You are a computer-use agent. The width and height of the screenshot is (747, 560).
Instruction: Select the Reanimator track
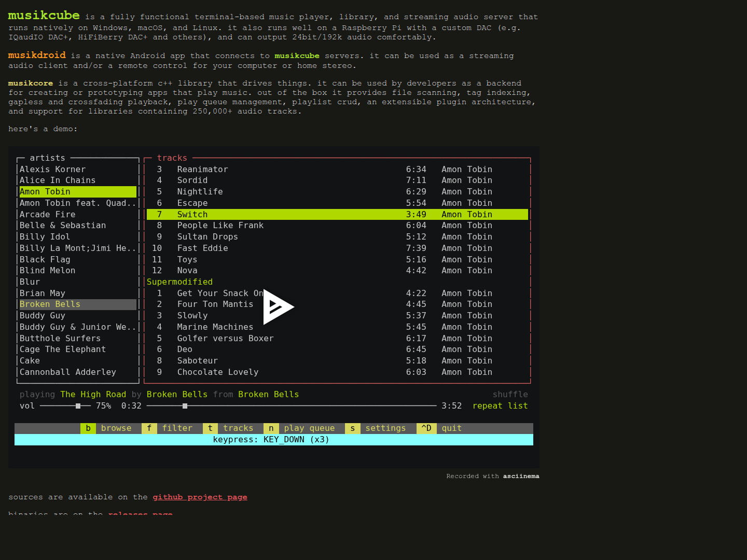[x=337, y=170]
